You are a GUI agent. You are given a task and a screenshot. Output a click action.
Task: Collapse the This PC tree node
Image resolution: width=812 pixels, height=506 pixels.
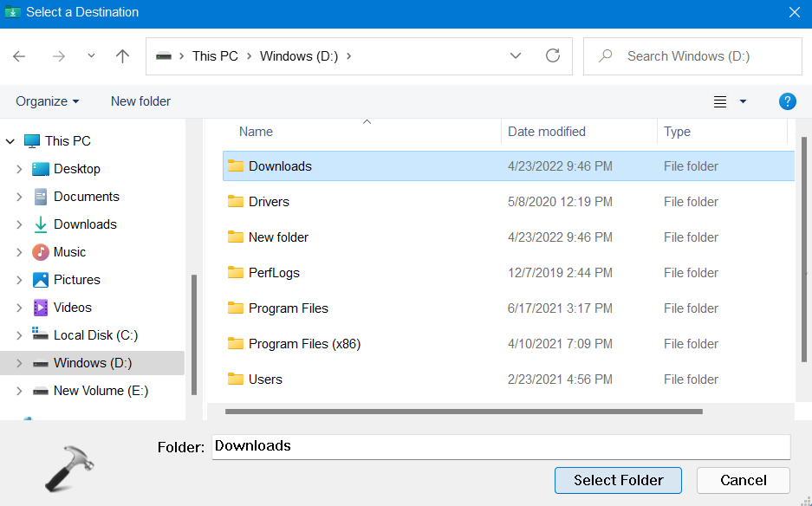click(10, 141)
